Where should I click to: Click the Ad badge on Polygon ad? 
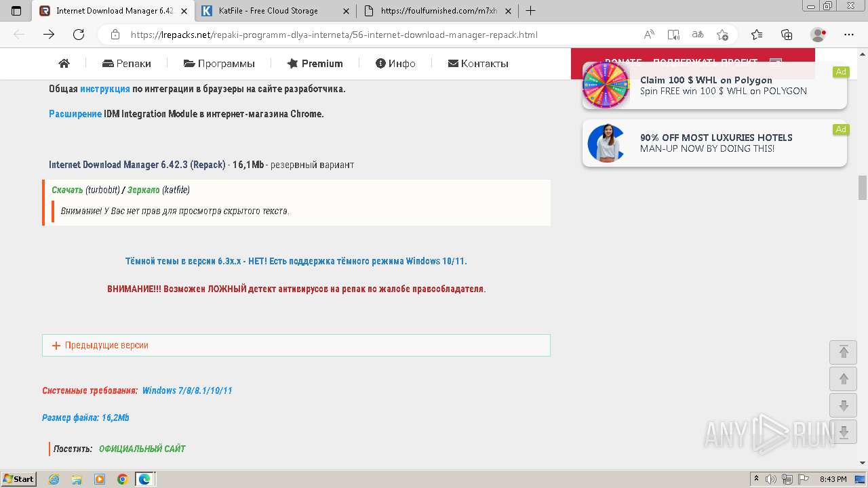point(841,72)
